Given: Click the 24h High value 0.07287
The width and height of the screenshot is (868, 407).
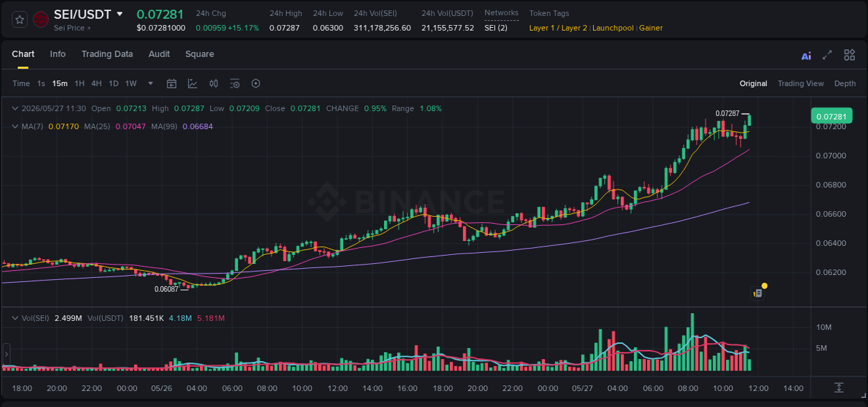Looking at the screenshot, I should [x=285, y=28].
